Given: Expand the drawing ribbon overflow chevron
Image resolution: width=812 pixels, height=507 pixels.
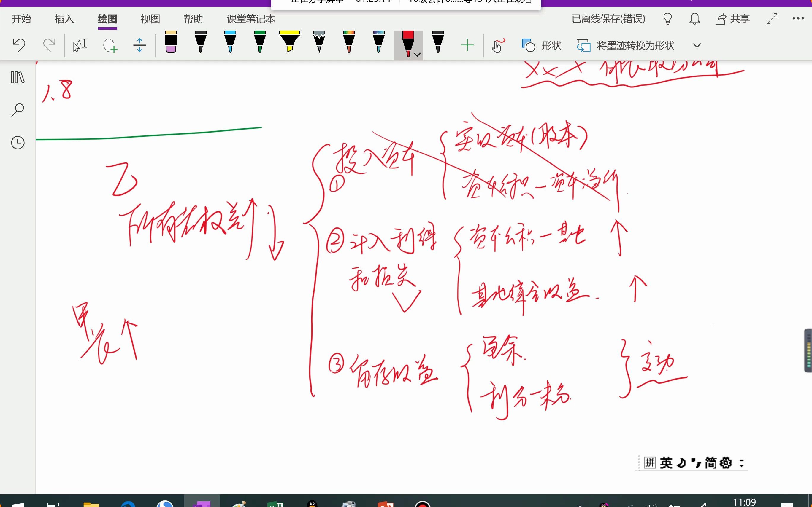Looking at the screenshot, I should click(x=697, y=45).
